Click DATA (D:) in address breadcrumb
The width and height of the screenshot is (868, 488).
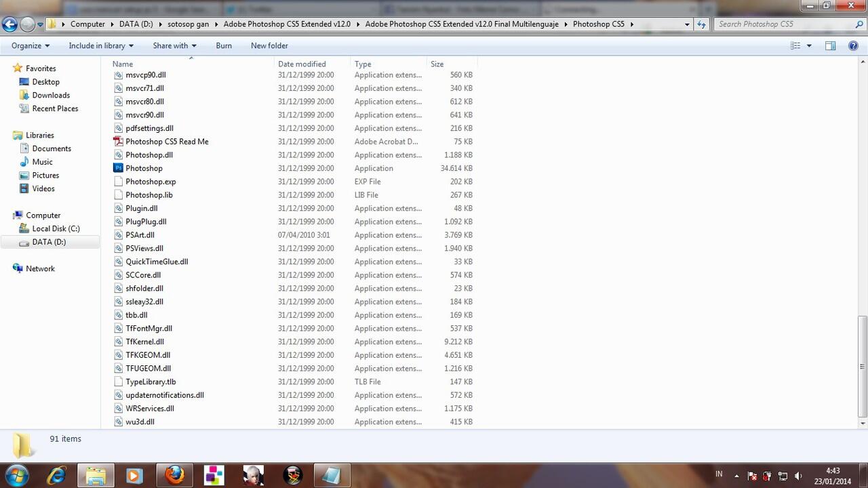[x=134, y=24]
